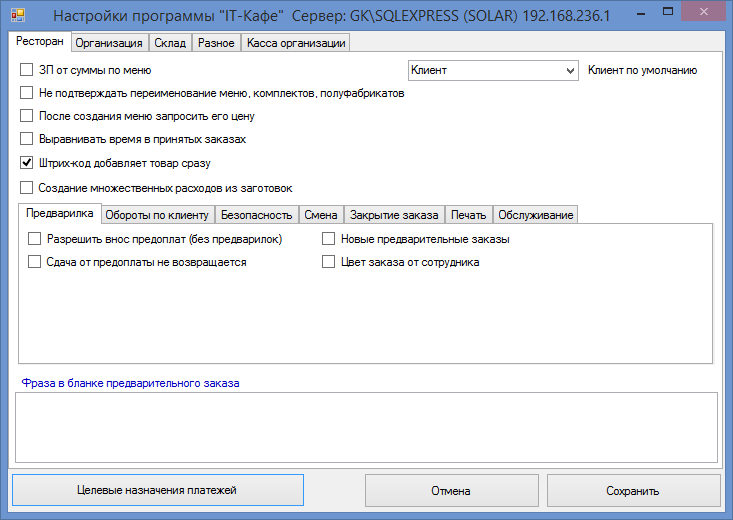733x520 pixels.
Task: Check 'Новые предварительные заказы' option
Action: coord(328,240)
